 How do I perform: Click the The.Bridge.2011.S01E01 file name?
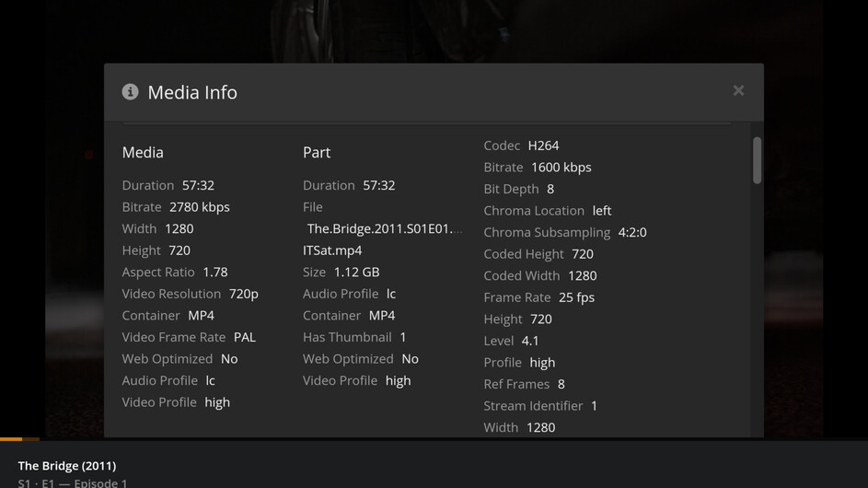click(x=385, y=228)
